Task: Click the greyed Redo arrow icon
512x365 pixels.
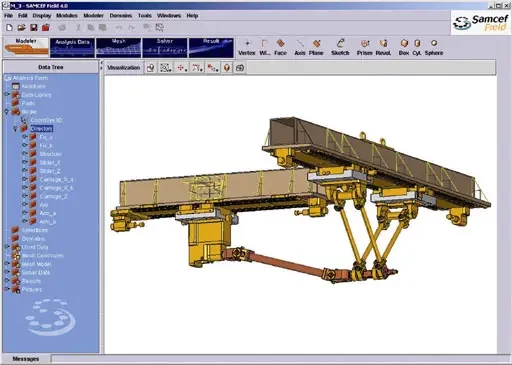Action: 131,28
